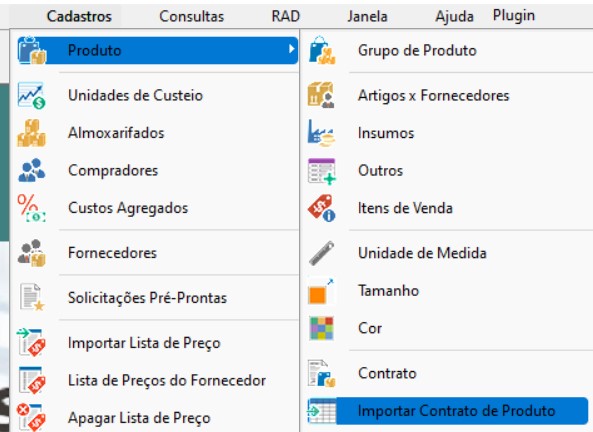Open the Janela menu
Image resolution: width=593 pixels, height=432 pixels.
(x=367, y=16)
